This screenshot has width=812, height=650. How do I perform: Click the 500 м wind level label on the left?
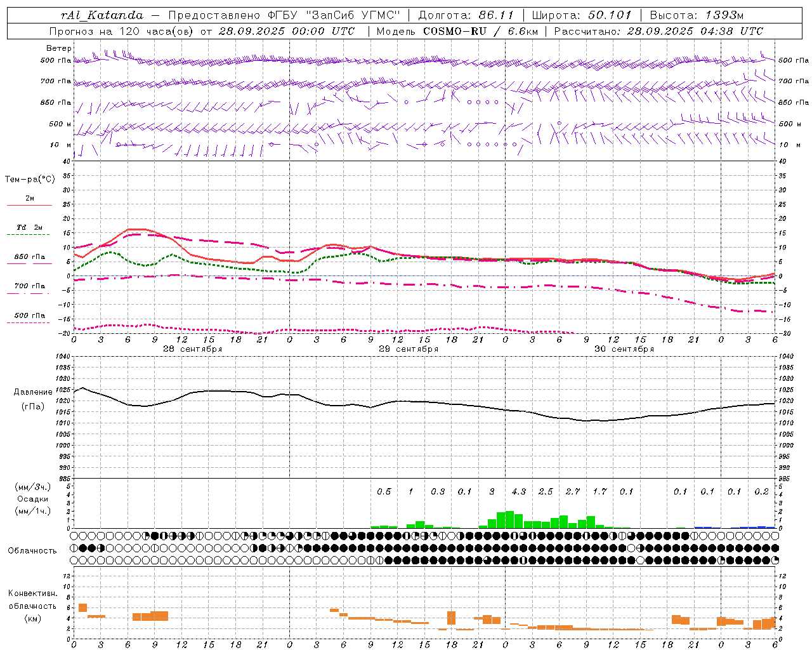click(x=60, y=124)
